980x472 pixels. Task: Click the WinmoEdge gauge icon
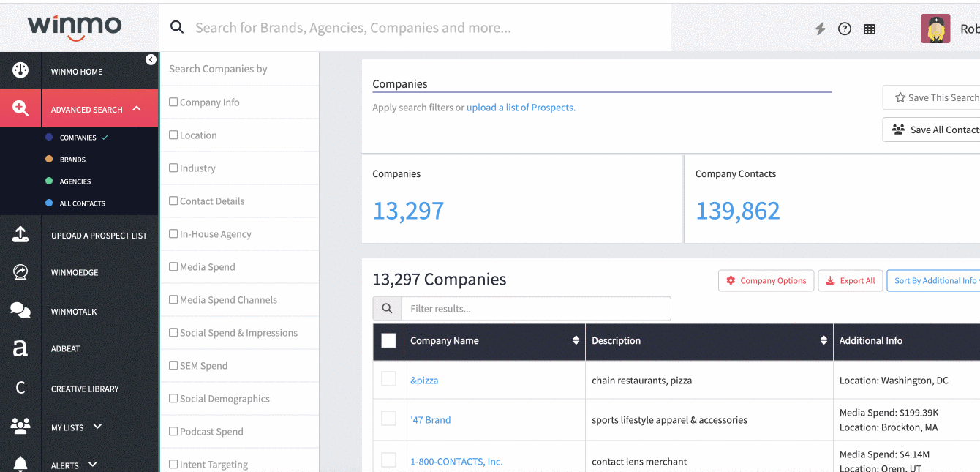(20, 272)
